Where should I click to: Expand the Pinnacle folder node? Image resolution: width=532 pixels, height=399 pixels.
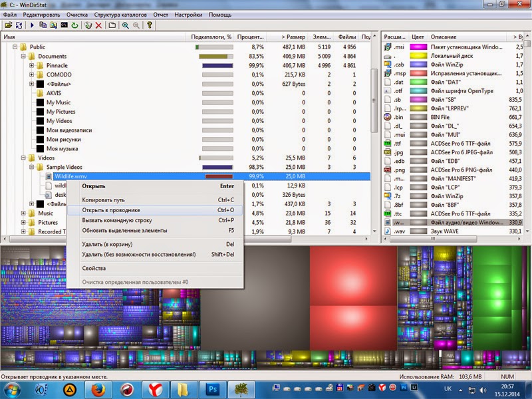click(31, 65)
